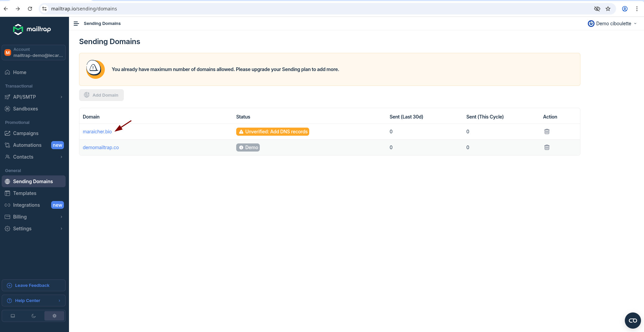Collapse the sidebar with the hamburger icon

[x=76, y=24]
